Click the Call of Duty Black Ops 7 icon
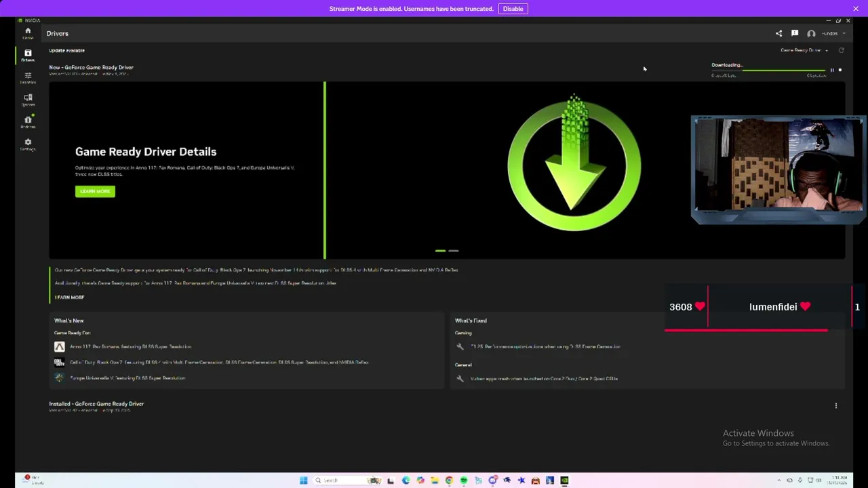The width and height of the screenshot is (868, 488). (x=60, y=363)
